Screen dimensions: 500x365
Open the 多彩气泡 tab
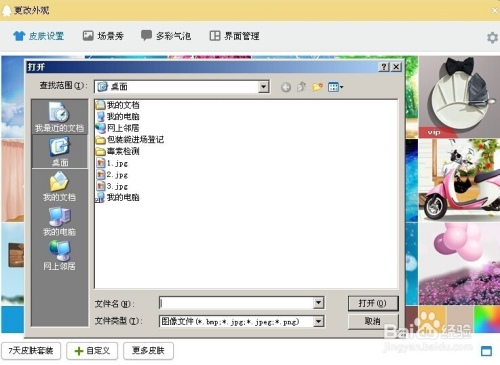pos(166,36)
